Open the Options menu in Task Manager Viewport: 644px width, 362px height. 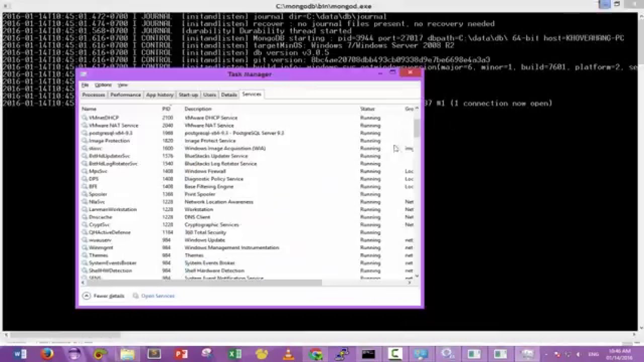pyautogui.click(x=103, y=85)
